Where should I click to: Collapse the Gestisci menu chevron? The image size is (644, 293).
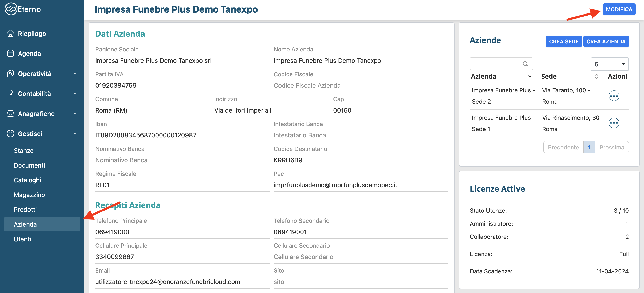pyautogui.click(x=75, y=133)
